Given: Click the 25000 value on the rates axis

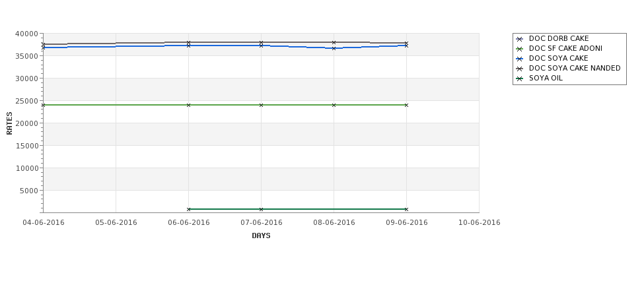Looking at the screenshot, I should [26, 101].
